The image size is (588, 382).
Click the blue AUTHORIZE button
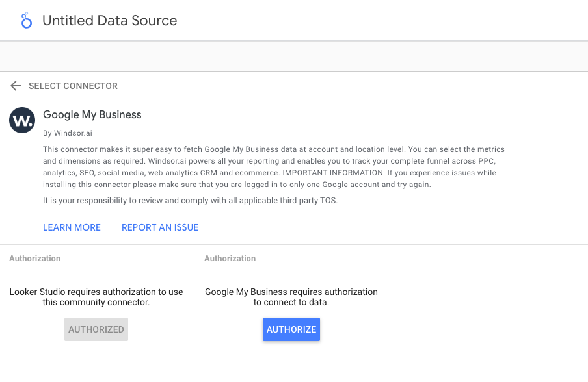pos(291,329)
